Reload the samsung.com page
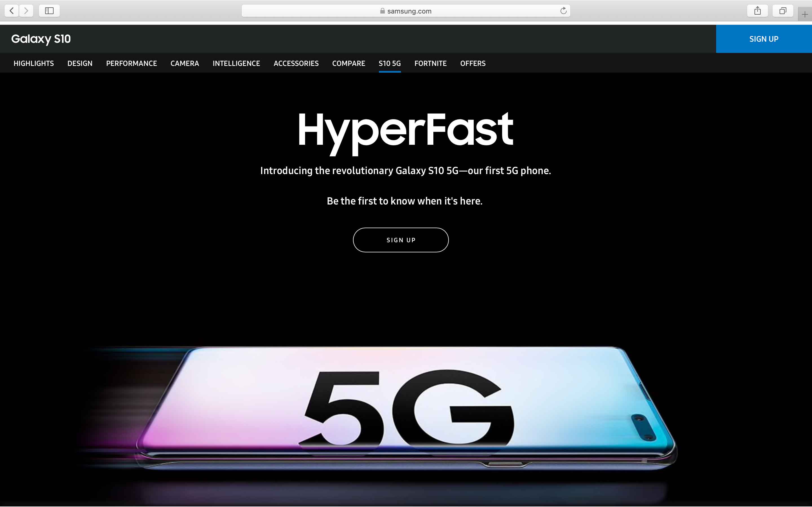The height and width of the screenshot is (507, 812). (563, 11)
